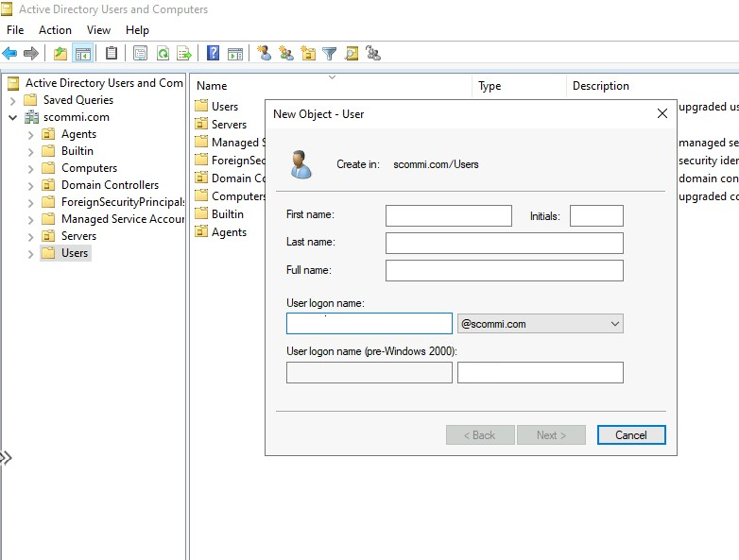This screenshot has height=560, width=739.
Task: Collapse the scommi.com domain node
Action: 12,117
